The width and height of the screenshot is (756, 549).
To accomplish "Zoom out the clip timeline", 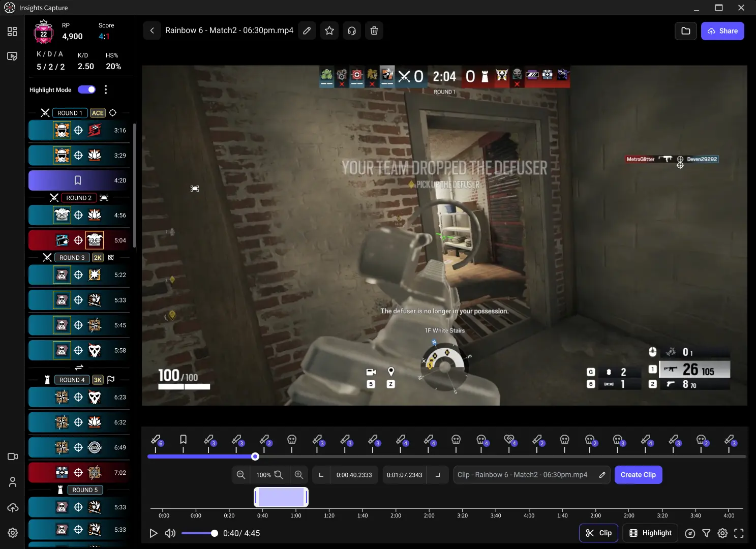I will tap(241, 475).
